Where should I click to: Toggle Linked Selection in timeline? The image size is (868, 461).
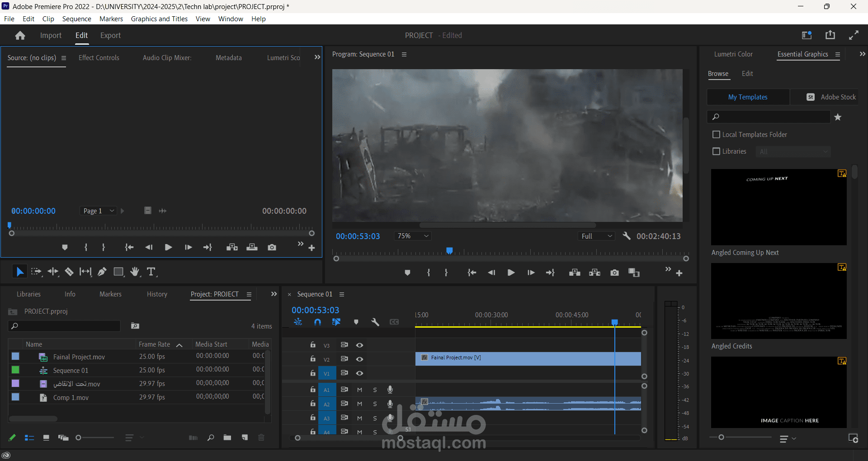coord(336,322)
